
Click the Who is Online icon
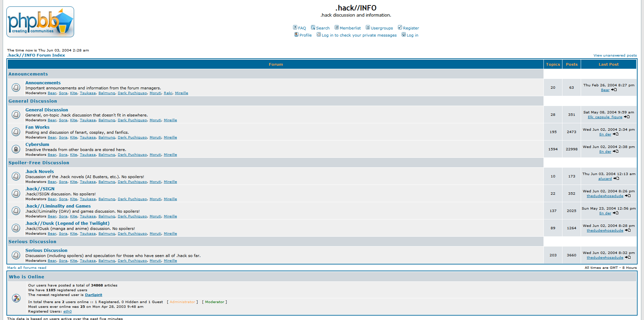16,298
